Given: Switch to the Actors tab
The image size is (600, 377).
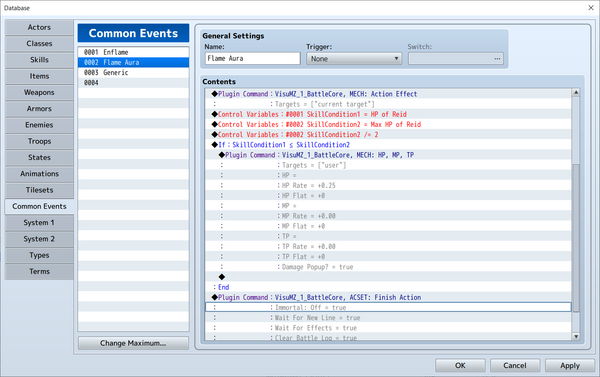Looking at the screenshot, I should (39, 27).
